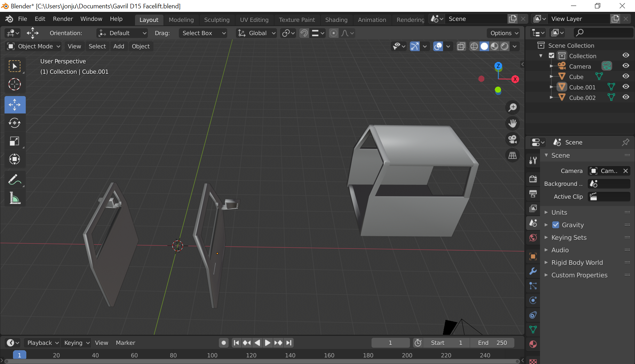Hide Cube.002 with its eye icon
This screenshot has width=635, height=364.
(x=626, y=97)
